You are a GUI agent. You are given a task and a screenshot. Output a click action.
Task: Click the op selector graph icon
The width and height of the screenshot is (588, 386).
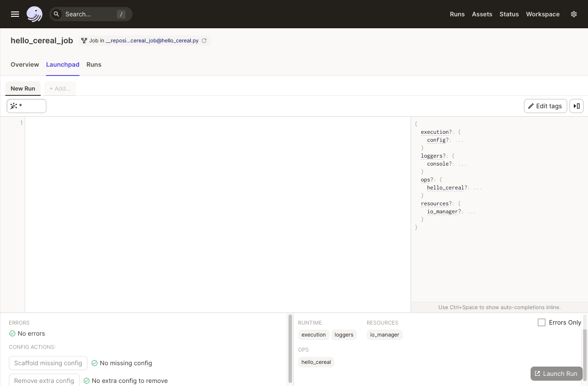[14, 106]
